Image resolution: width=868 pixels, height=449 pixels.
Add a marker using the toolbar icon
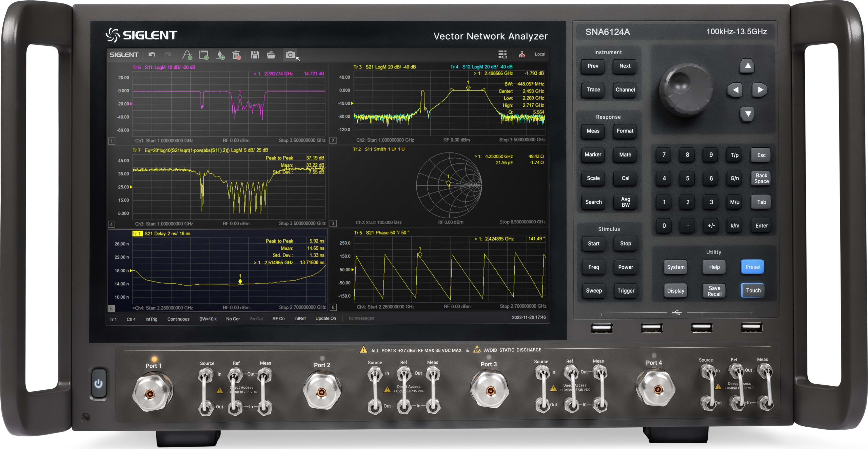pyautogui.click(x=220, y=55)
